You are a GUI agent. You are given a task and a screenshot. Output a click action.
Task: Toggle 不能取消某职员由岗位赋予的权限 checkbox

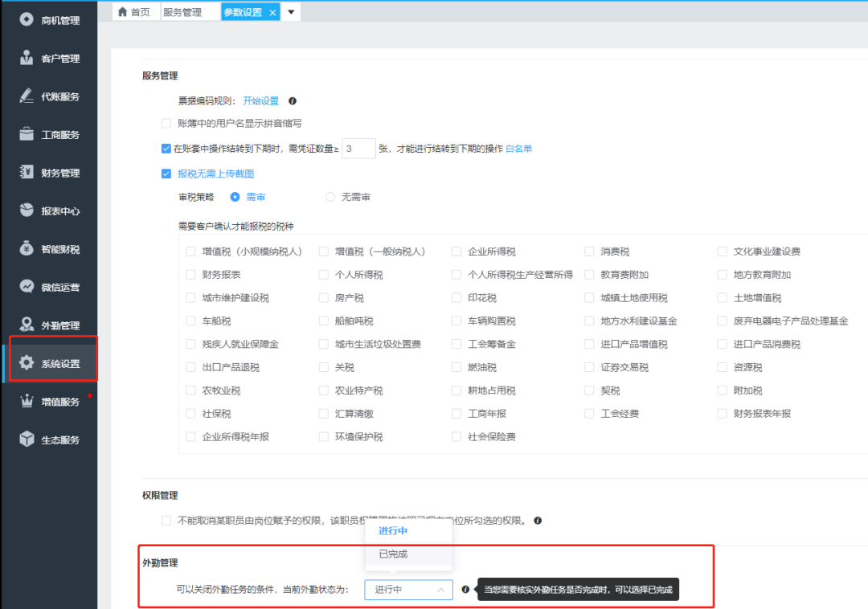tap(166, 521)
